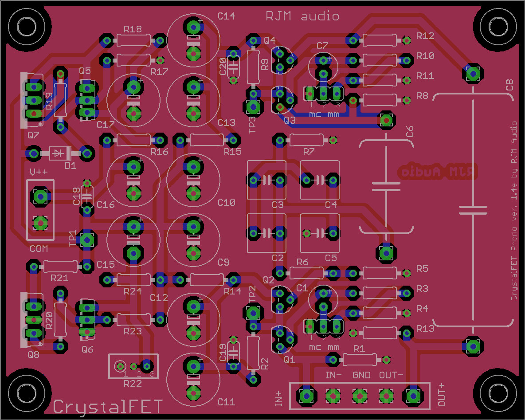Select the C14 capacitor label
This screenshot has height=420, width=525.
tap(226, 16)
